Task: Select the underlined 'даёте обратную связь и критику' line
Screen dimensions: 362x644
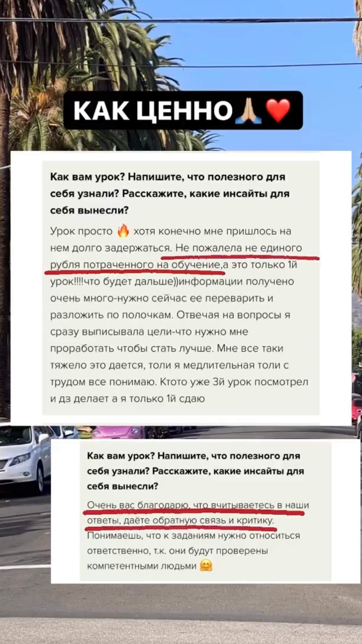Action: (x=199, y=520)
